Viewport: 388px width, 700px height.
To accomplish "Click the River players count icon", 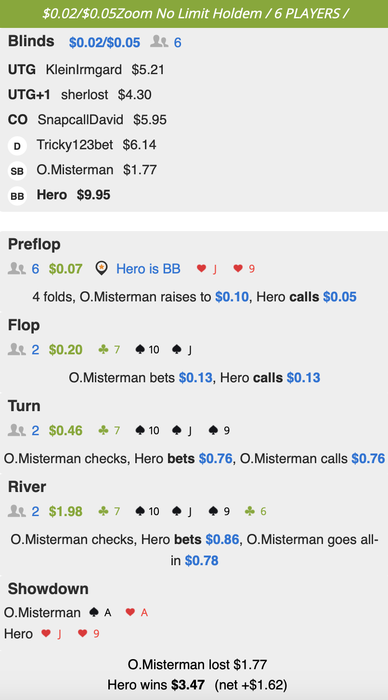I will point(17,511).
